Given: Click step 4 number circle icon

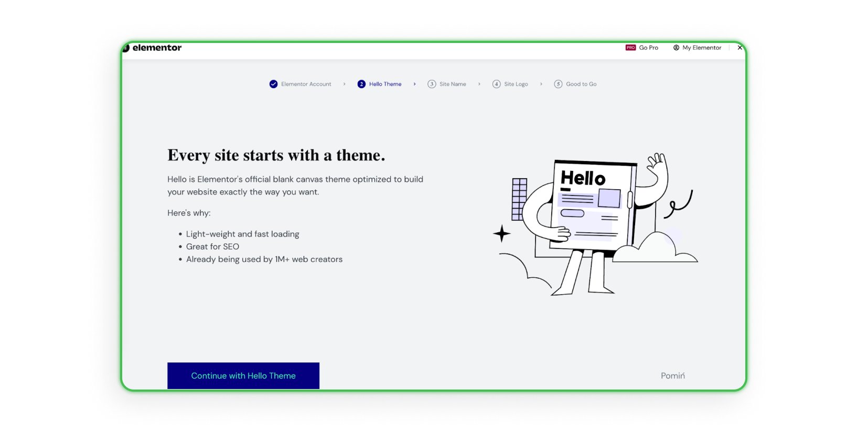Looking at the screenshot, I should (497, 84).
